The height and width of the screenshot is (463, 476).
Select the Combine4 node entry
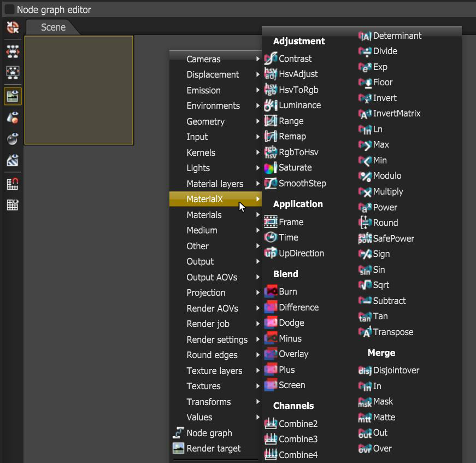pyautogui.click(x=291, y=454)
